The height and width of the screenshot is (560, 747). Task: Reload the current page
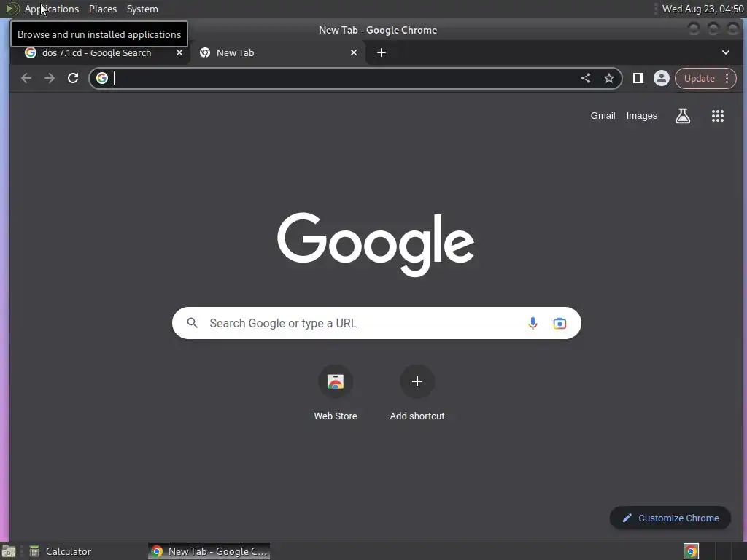coord(73,78)
